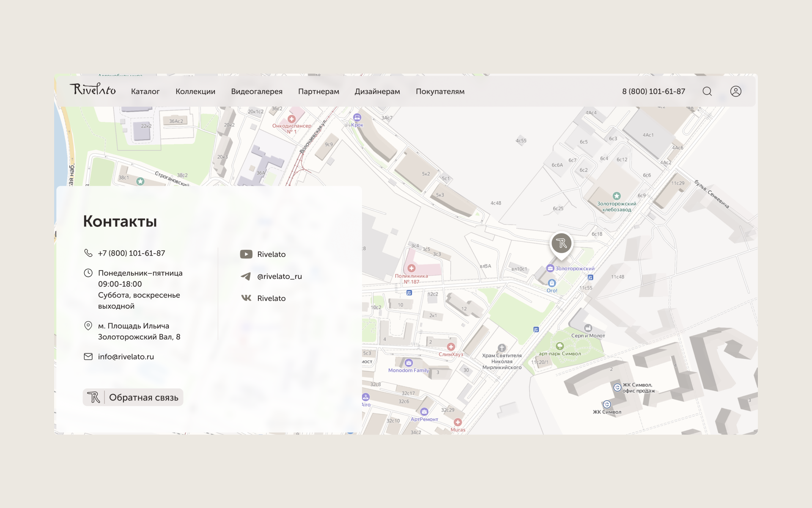Open the Каталог menu item
812x508 pixels.
point(145,91)
